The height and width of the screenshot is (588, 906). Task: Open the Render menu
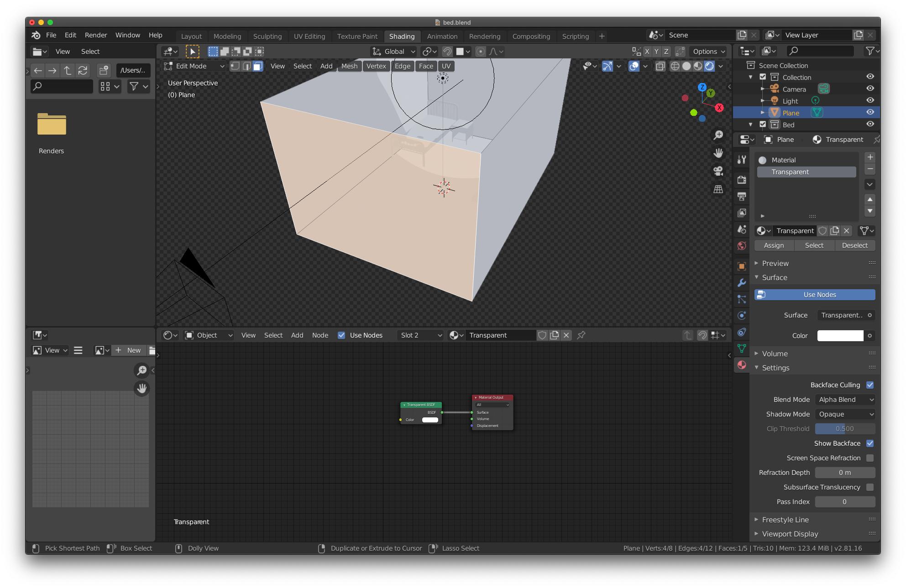click(96, 35)
